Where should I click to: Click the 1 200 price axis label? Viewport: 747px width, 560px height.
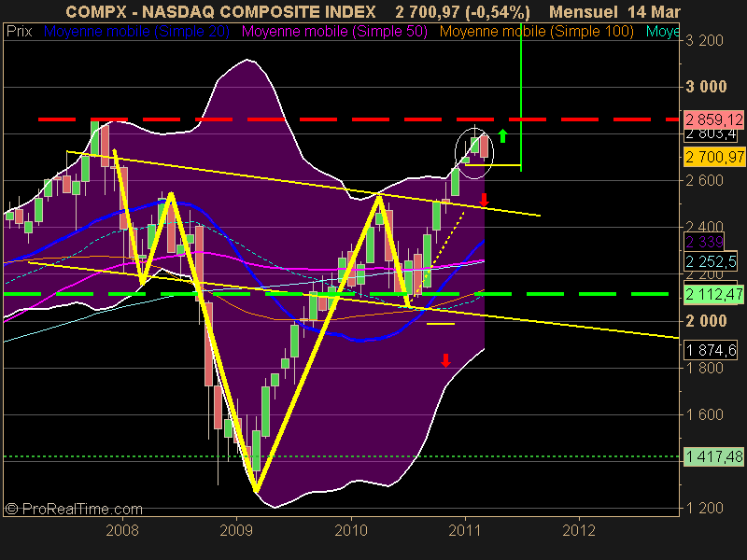tap(705, 508)
